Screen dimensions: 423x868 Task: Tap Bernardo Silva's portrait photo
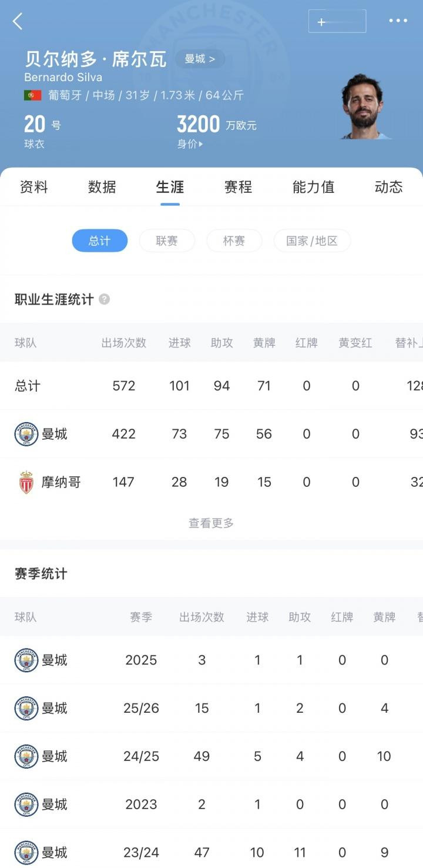pyautogui.click(x=365, y=107)
